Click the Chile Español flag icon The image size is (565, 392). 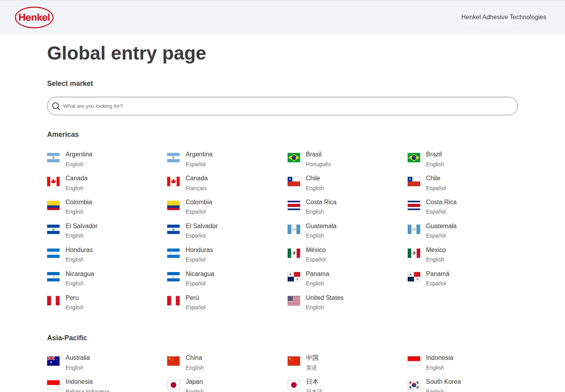[x=414, y=181]
